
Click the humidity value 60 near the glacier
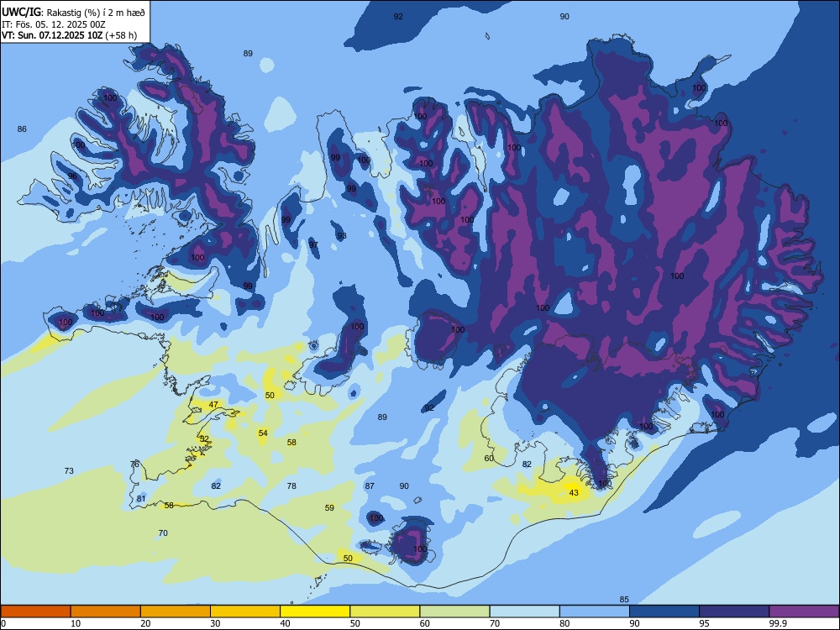point(489,458)
